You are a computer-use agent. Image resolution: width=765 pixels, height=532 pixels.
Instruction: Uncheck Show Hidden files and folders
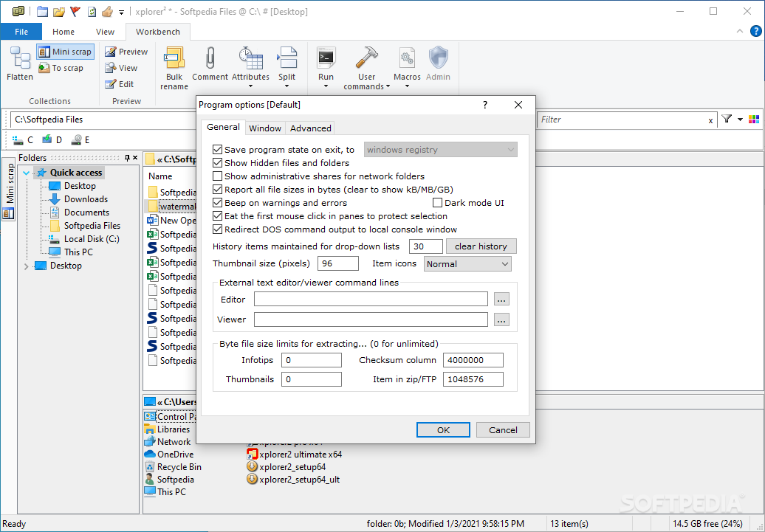pyautogui.click(x=218, y=163)
